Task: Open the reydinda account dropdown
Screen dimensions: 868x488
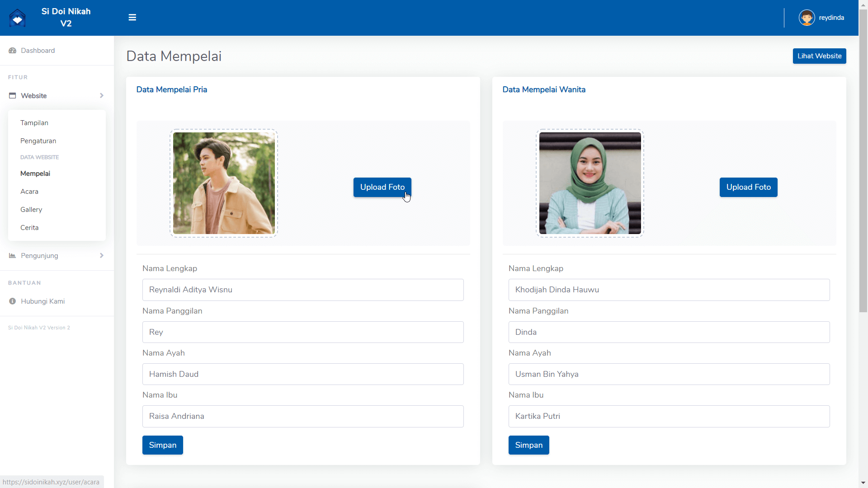Action: click(x=831, y=18)
